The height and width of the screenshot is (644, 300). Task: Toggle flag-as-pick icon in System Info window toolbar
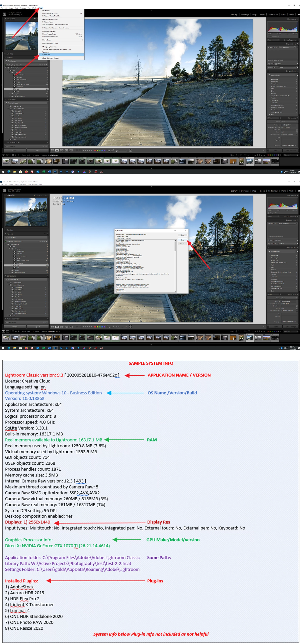point(77,327)
